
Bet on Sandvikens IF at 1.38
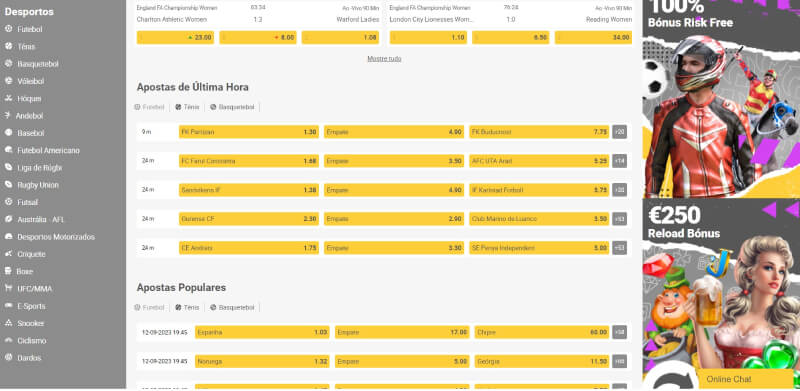(x=248, y=190)
